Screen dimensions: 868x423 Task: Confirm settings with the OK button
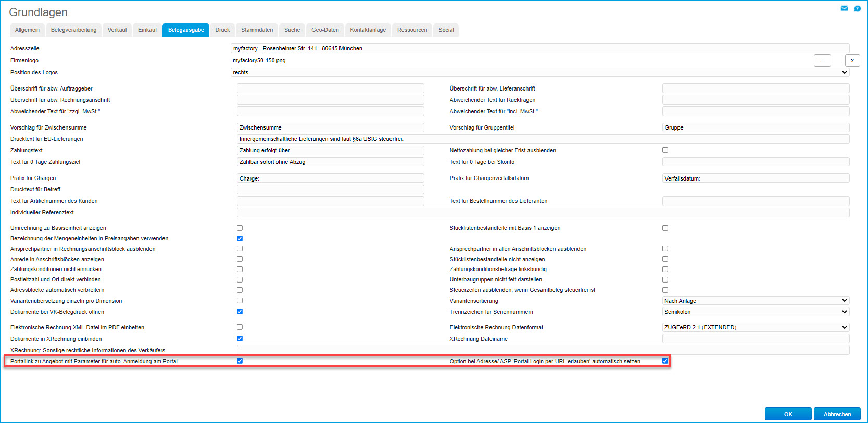788,414
